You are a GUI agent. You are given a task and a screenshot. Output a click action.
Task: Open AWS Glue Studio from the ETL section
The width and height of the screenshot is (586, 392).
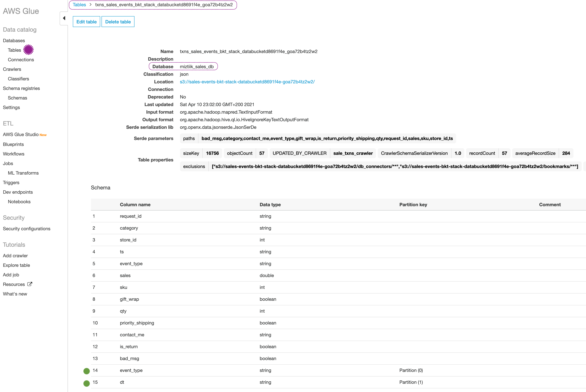pyautogui.click(x=21, y=135)
